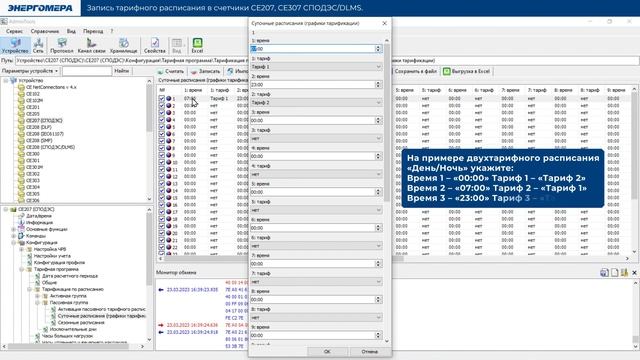Select Сезонные расписания tree item
This screenshot has width=640, height=360.
click(81, 322)
